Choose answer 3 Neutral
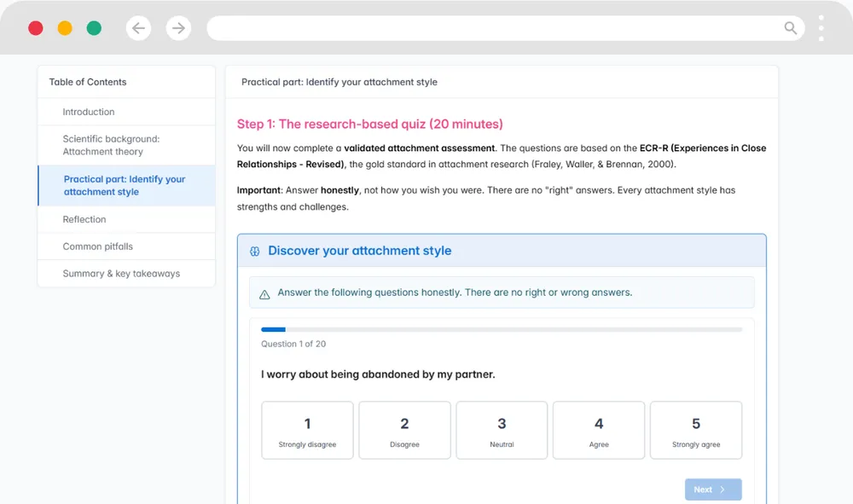This screenshot has height=504, width=853. 502,431
